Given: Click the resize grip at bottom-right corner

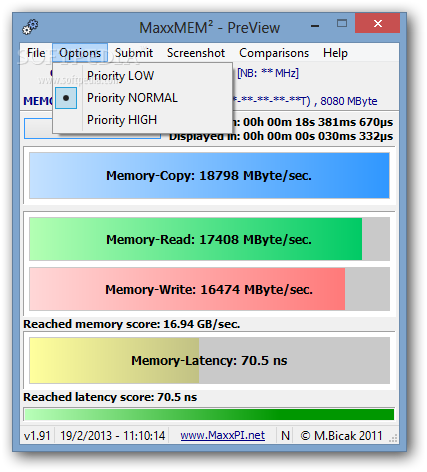Looking at the screenshot, I should point(394,438).
